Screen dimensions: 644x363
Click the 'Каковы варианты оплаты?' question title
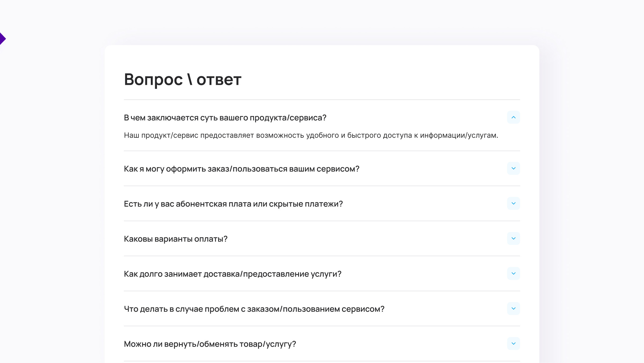[x=175, y=239]
